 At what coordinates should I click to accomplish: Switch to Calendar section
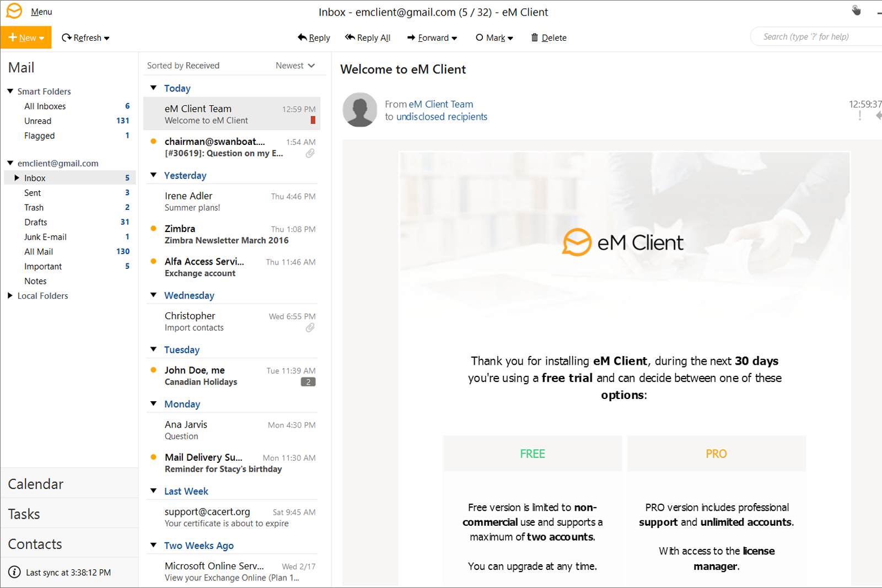pyautogui.click(x=69, y=484)
